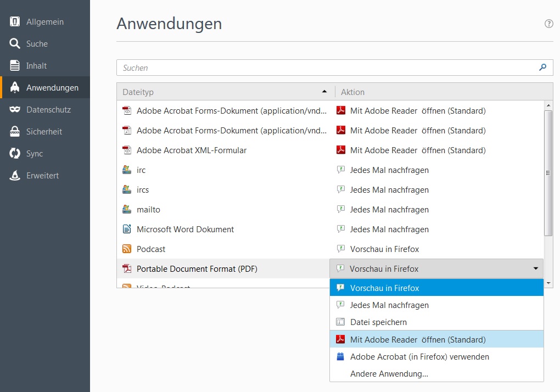Click the search magnifier icon in Suchen field
The height and width of the screenshot is (392, 560).
click(x=542, y=67)
